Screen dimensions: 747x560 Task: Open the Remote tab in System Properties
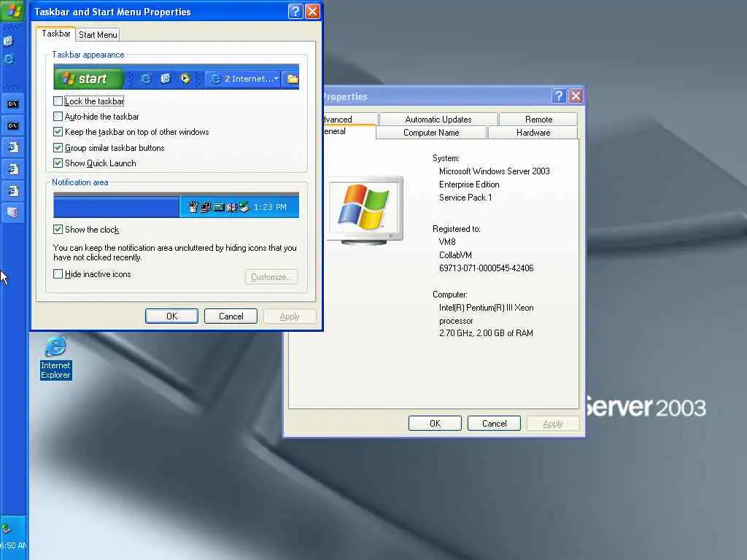(x=538, y=120)
